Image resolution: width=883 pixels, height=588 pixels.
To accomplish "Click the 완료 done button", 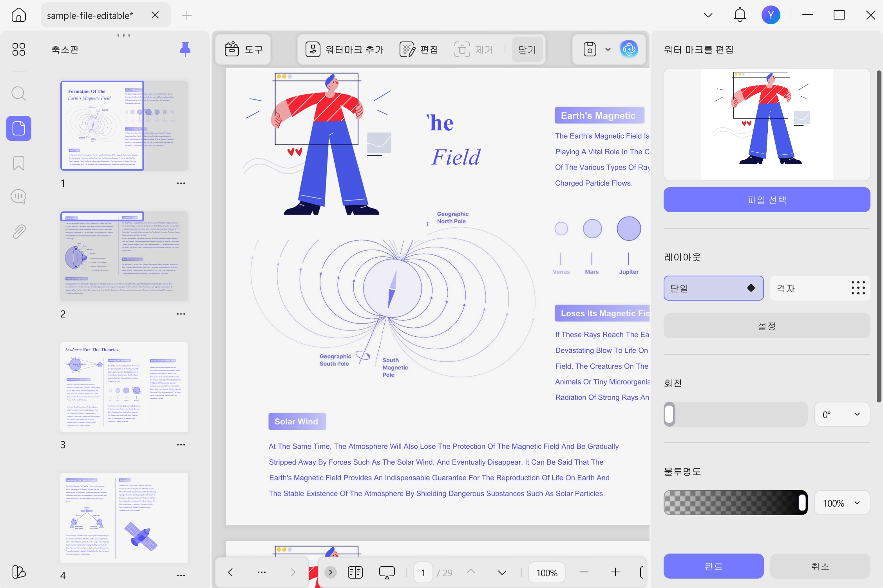I will click(x=713, y=566).
